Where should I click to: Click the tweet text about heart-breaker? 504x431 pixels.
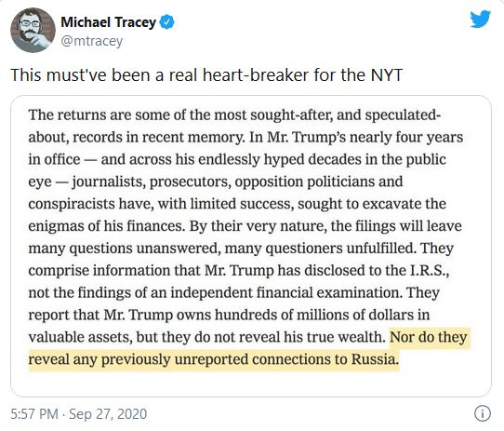pos(206,75)
